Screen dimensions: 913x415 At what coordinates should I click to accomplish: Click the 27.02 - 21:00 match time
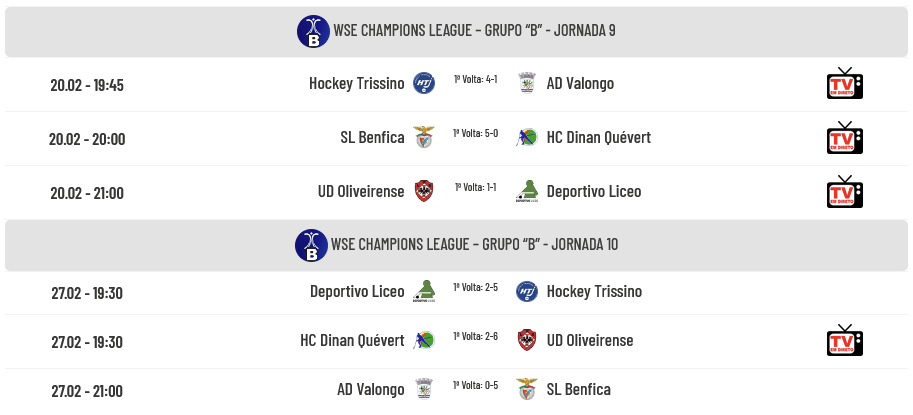pos(87,391)
